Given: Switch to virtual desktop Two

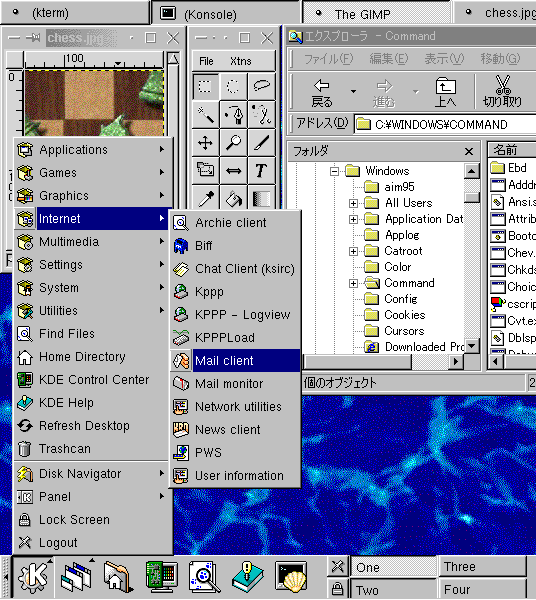Looking at the screenshot, I should pyautogui.click(x=393, y=590).
